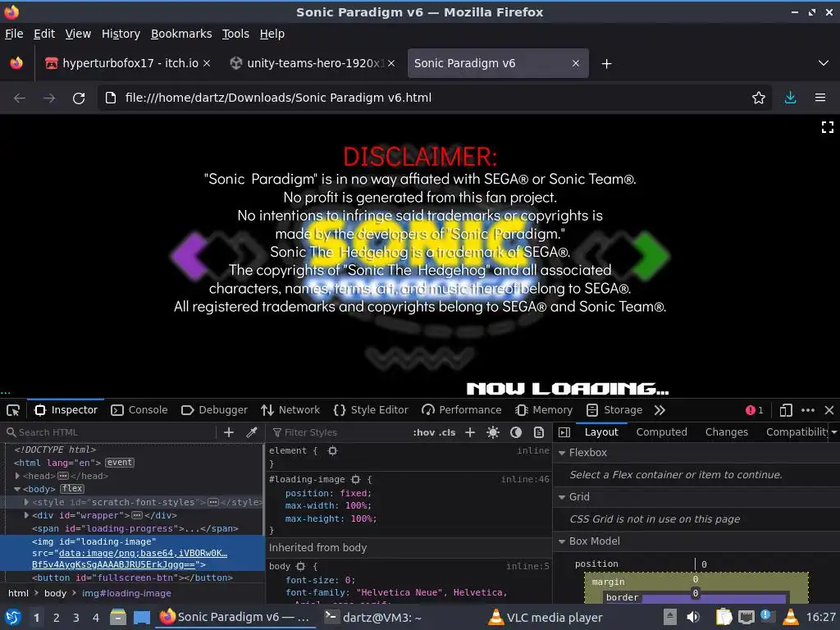Select the html breadcrumb
This screenshot has width=840, height=630.
pyautogui.click(x=18, y=593)
